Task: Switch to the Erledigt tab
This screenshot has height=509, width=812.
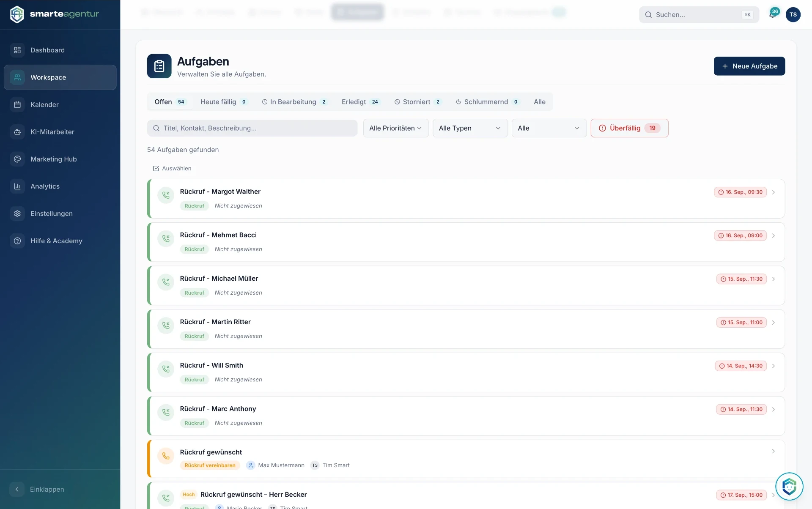Action: pyautogui.click(x=361, y=102)
